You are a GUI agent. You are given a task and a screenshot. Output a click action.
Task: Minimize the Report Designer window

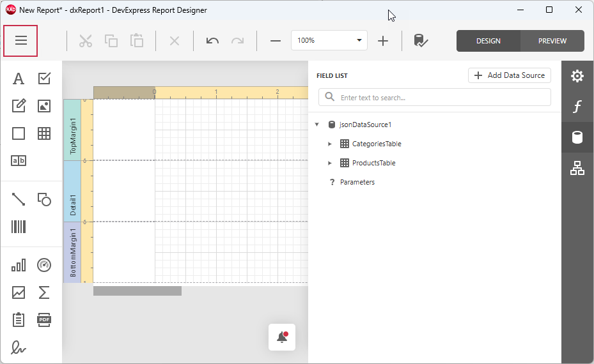[x=520, y=10]
